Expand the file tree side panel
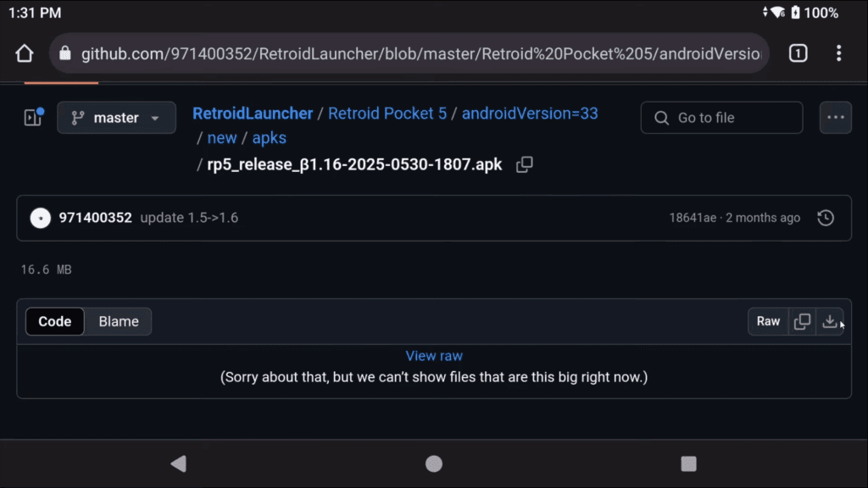 (x=33, y=117)
